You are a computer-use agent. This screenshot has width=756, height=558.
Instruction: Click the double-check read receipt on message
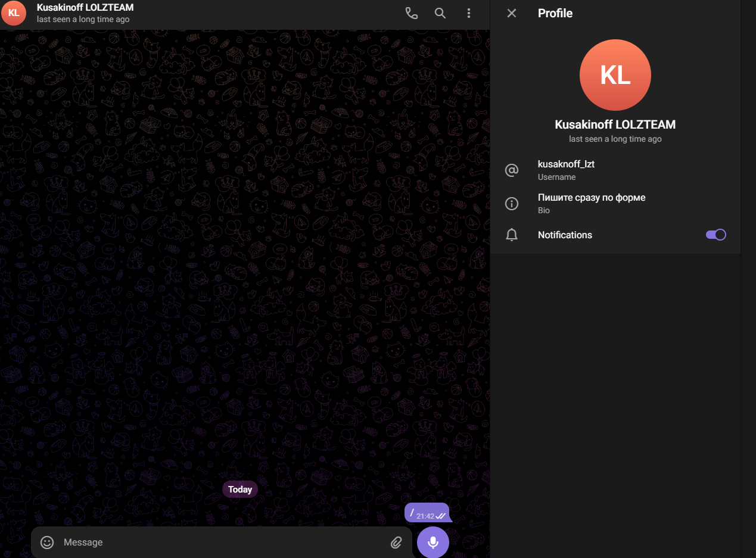point(441,516)
